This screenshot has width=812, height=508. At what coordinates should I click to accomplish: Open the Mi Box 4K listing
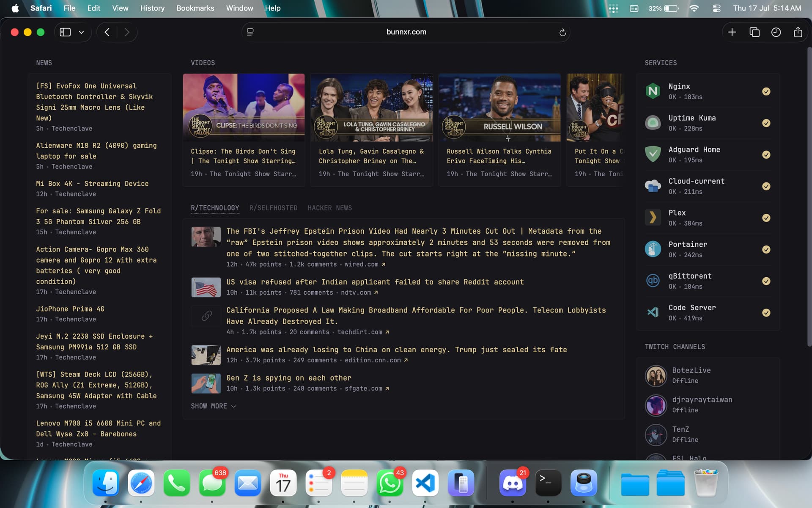tap(92, 184)
